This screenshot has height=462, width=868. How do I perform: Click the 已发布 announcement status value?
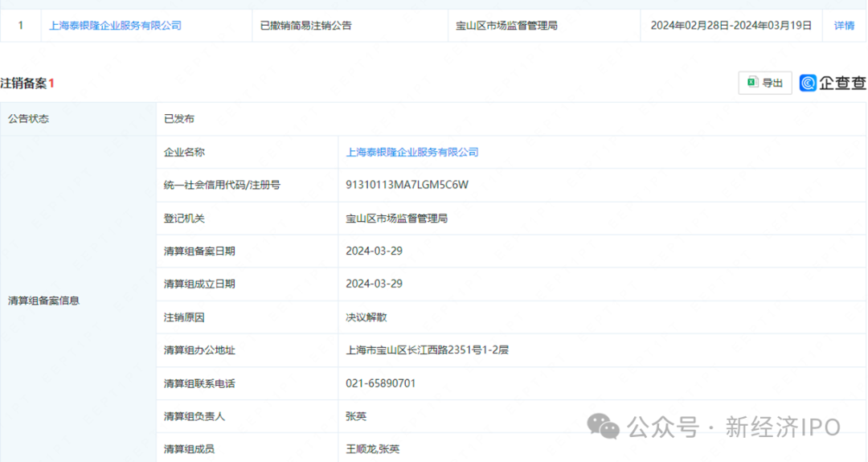179,119
